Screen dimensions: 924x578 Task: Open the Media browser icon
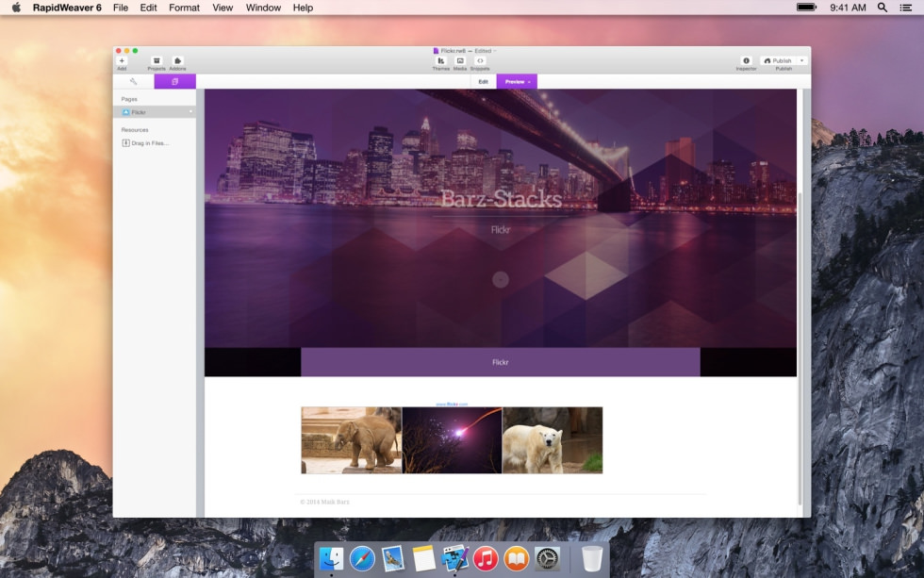click(460, 60)
